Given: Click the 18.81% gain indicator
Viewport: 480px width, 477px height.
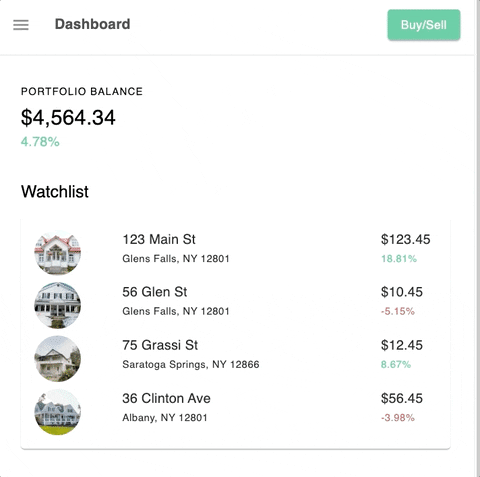Looking at the screenshot, I should [x=399, y=258].
